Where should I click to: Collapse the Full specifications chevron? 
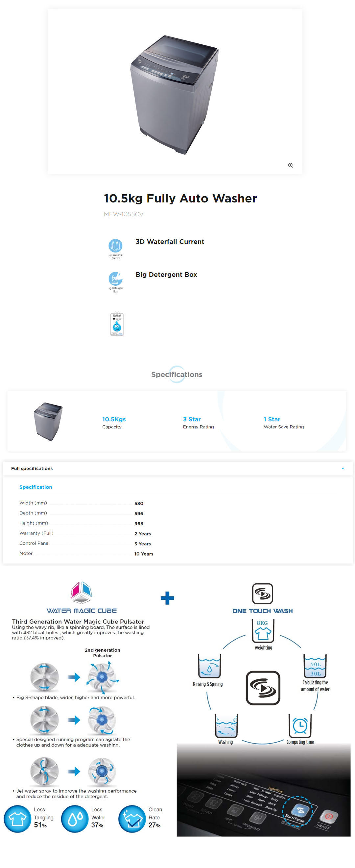click(343, 468)
